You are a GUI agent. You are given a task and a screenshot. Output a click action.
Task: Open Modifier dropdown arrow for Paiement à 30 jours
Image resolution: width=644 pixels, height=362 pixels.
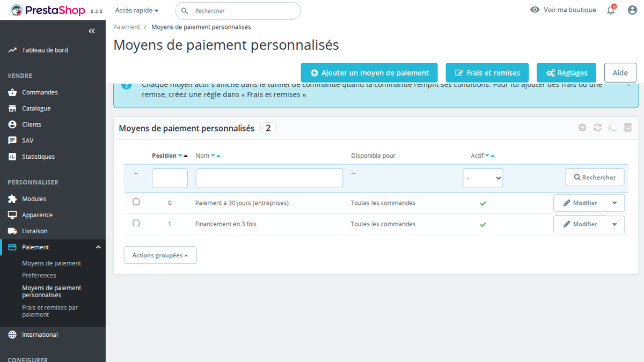coord(614,203)
